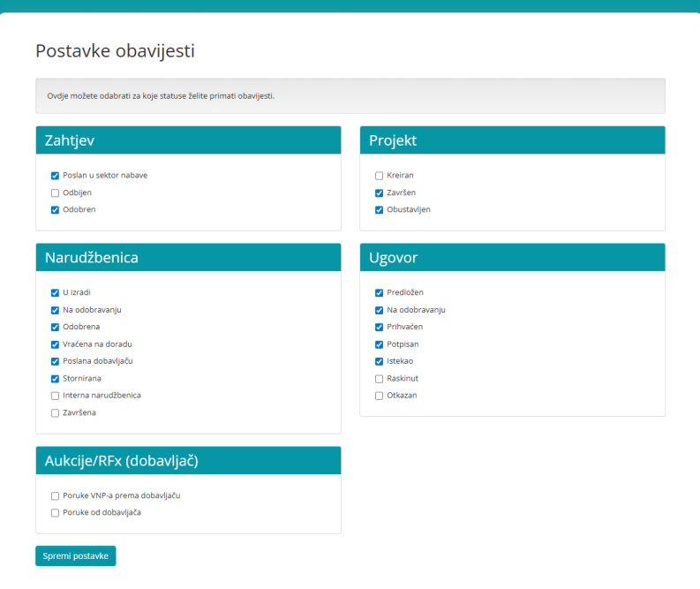The height and width of the screenshot is (589, 700).
Task: Untick the 'Poslana dobavljaču' checkbox
Action: coord(55,361)
